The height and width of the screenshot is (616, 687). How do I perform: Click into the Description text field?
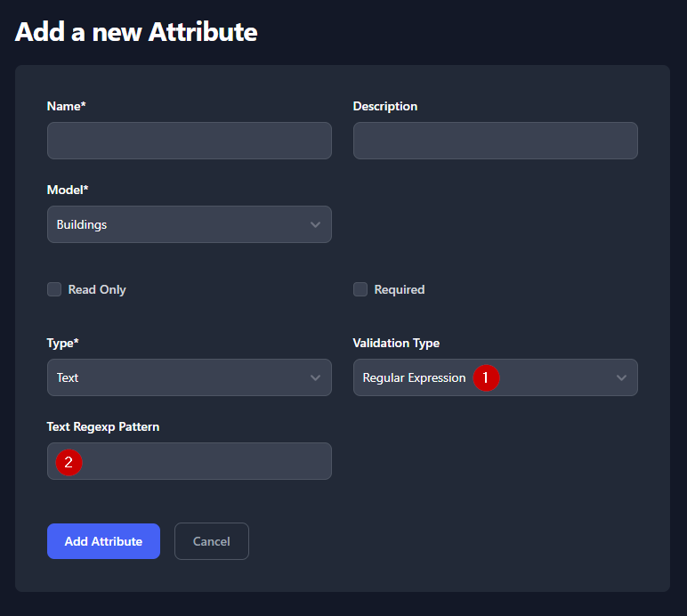[x=495, y=141]
